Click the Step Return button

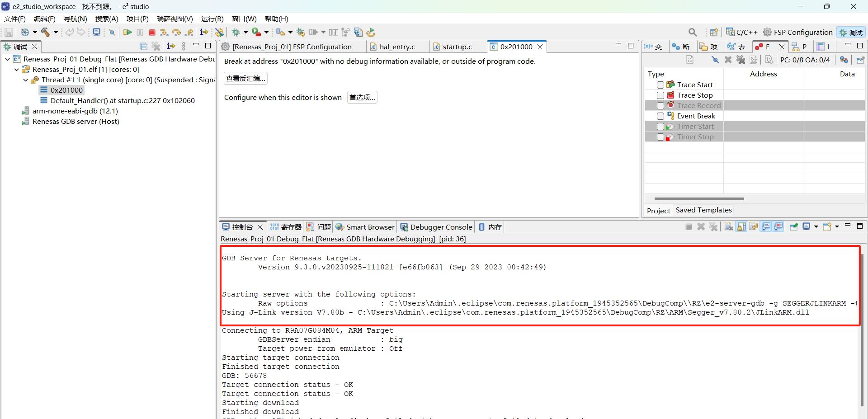pyautogui.click(x=189, y=32)
